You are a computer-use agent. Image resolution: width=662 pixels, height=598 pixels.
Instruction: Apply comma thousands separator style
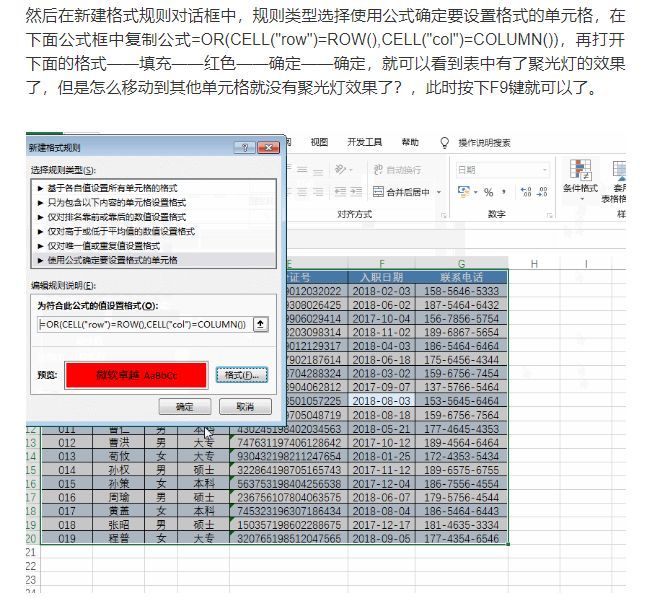click(504, 192)
